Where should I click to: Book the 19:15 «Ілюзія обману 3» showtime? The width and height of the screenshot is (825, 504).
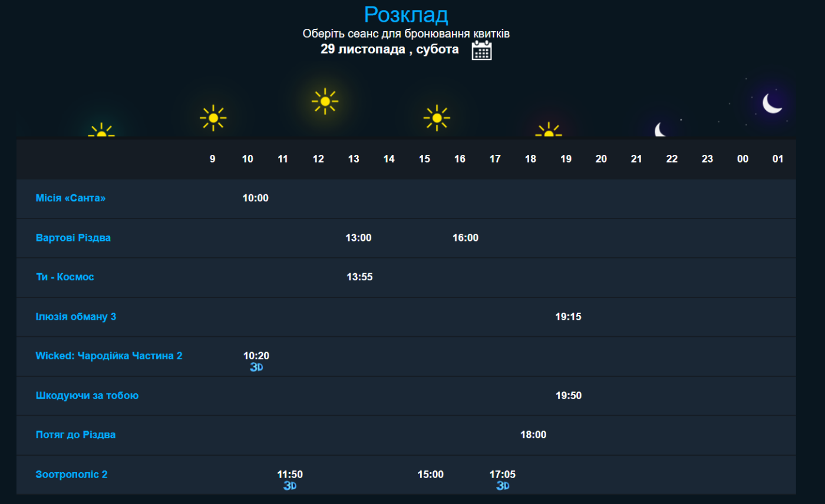point(568,317)
